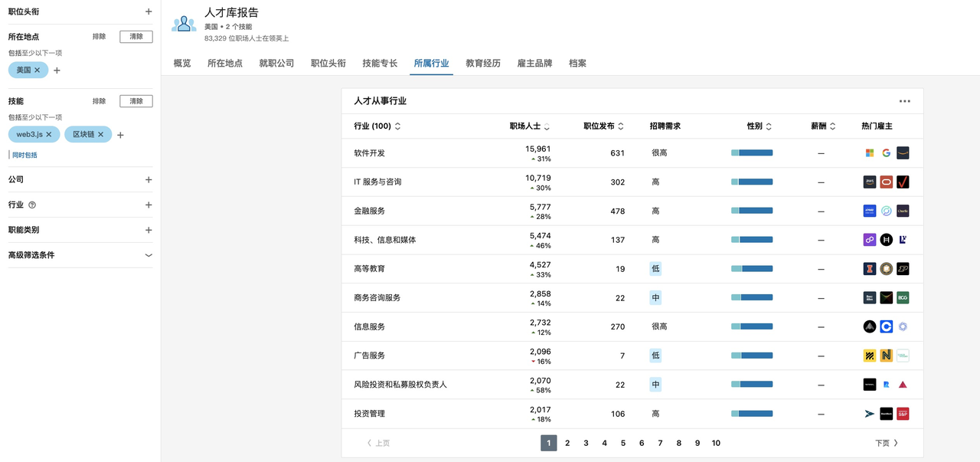Click the Amazon logo in 软件开发 row

pos(903,153)
